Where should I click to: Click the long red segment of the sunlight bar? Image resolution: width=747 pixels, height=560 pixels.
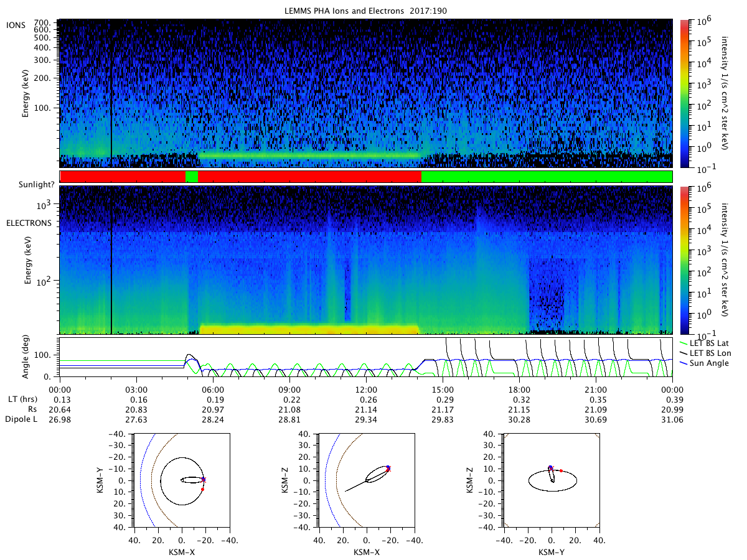(309, 177)
